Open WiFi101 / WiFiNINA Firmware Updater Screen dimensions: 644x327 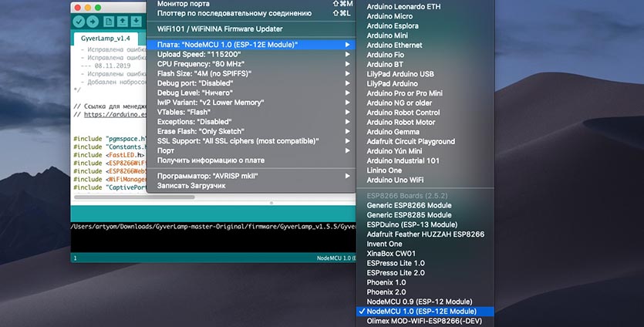(222, 29)
